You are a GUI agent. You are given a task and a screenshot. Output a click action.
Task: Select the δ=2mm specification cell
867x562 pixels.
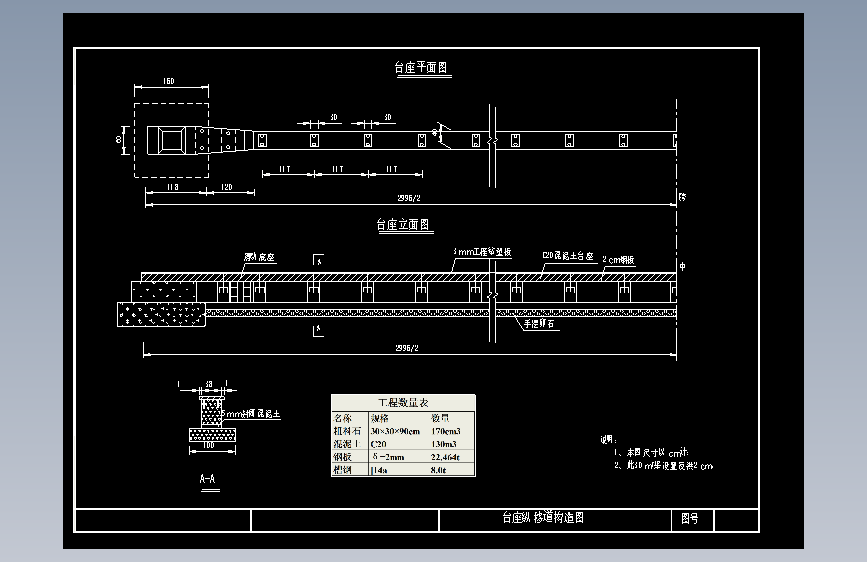pyautogui.click(x=388, y=457)
